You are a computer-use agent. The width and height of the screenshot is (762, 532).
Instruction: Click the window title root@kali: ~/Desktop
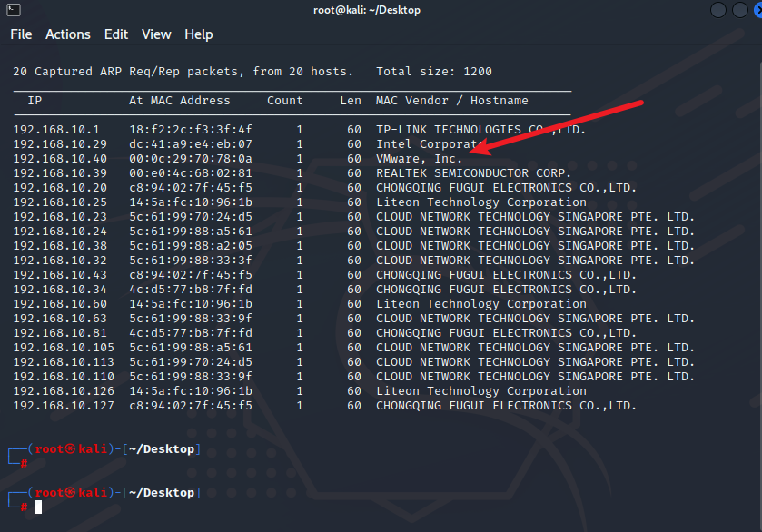[x=367, y=10]
